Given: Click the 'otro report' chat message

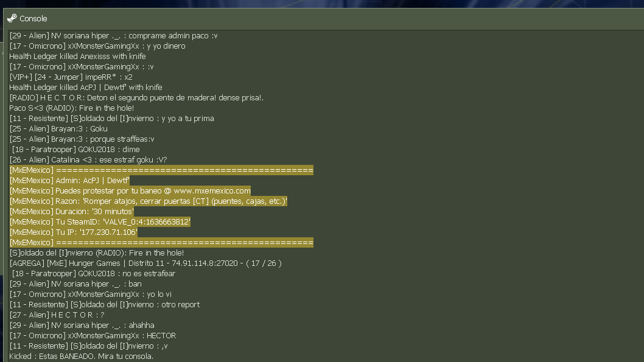Looking at the screenshot, I should tap(104, 305).
